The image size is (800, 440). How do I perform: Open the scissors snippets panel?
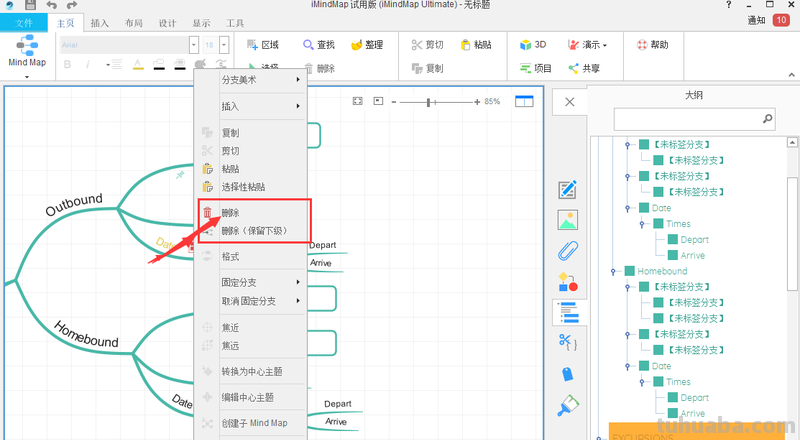coord(568,343)
